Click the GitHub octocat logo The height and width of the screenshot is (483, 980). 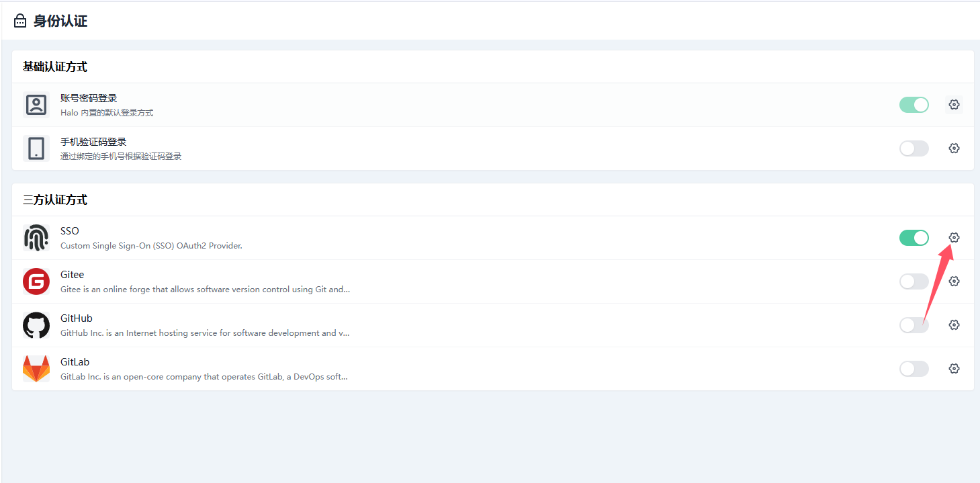[36, 325]
